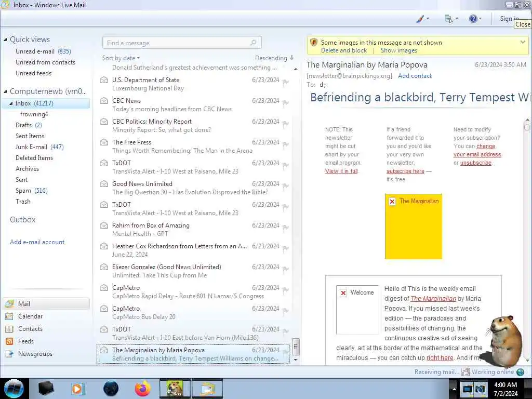Collapse the Computernewb account tree
The width and height of the screenshot is (532, 399).
click(5, 91)
